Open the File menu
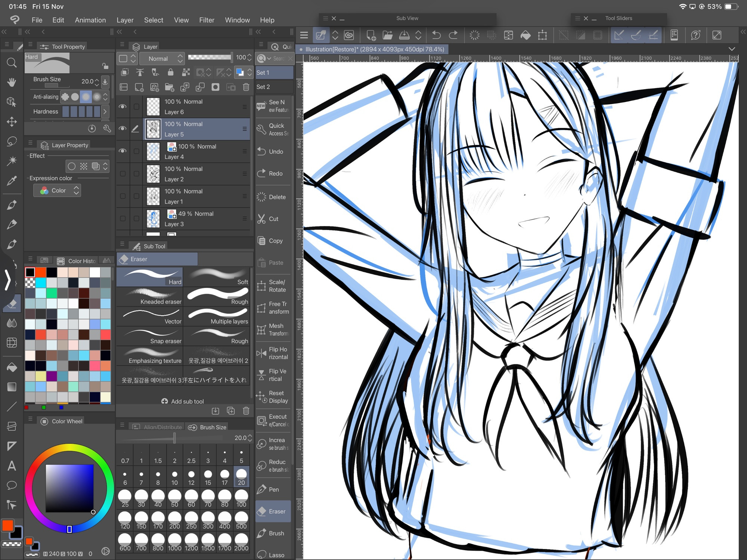The width and height of the screenshot is (747, 560). [x=37, y=20]
